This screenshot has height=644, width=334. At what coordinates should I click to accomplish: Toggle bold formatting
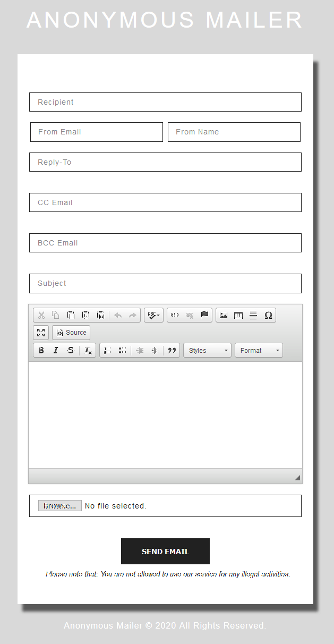pyautogui.click(x=41, y=351)
